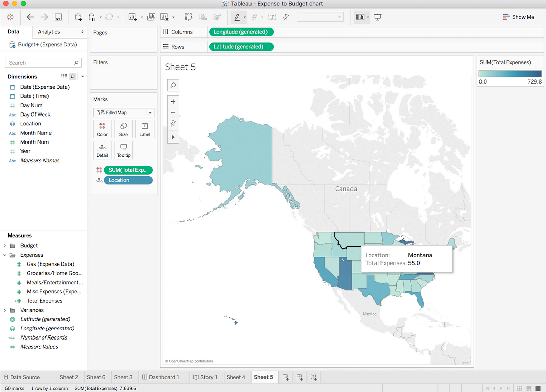Reset the map with the pin icon

173,123
